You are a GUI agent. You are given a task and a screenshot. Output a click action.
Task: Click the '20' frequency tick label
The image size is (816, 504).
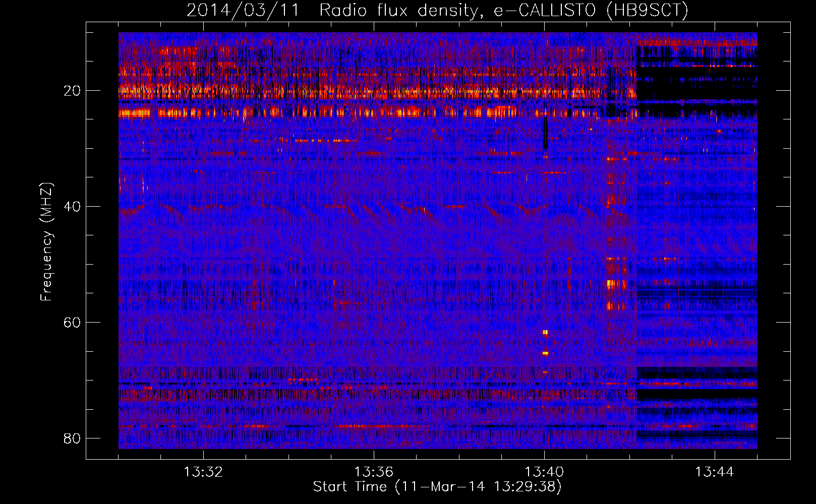(72, 91)
